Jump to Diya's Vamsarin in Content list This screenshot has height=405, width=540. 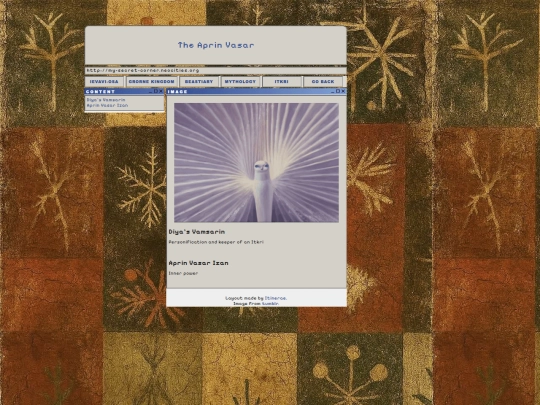[x=106, y=100]
